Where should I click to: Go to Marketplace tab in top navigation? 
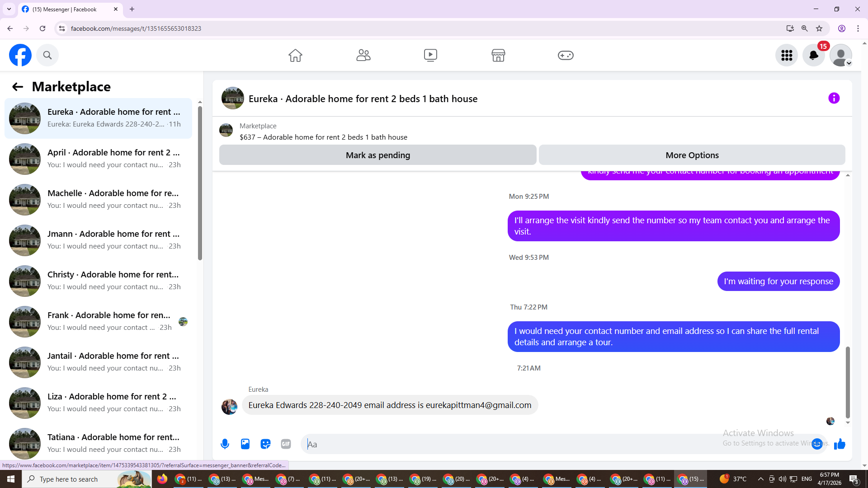(x=498, y=55)
